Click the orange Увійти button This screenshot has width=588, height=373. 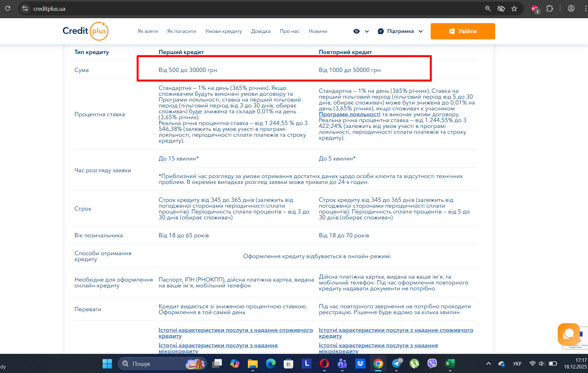tap(463, 31)
